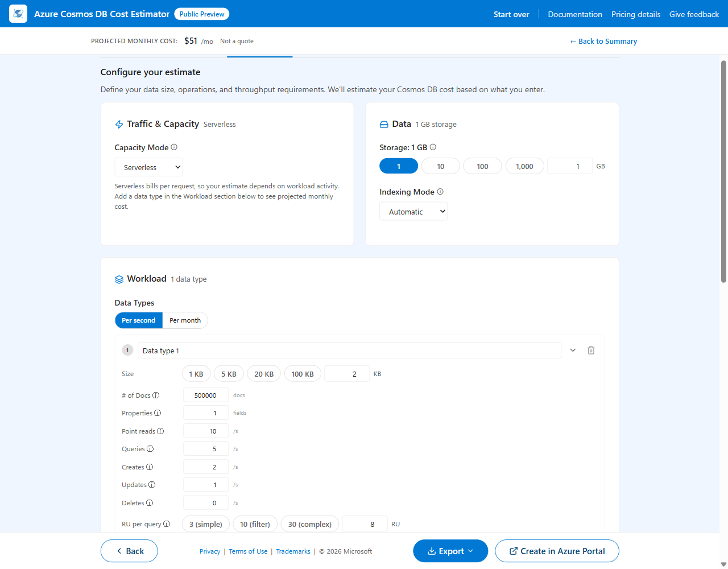Click the Properties fields input
728x569 pixels.
[206, 413]
